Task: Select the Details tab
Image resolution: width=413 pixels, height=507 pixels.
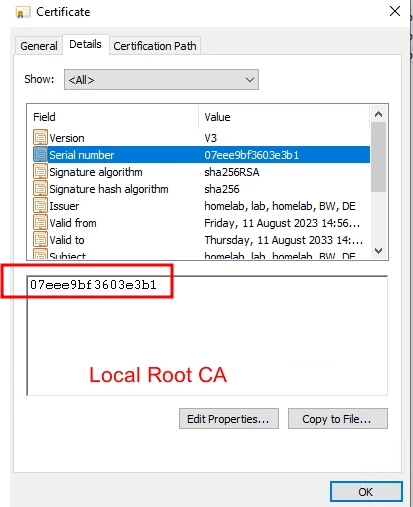Action: point(85,44)
